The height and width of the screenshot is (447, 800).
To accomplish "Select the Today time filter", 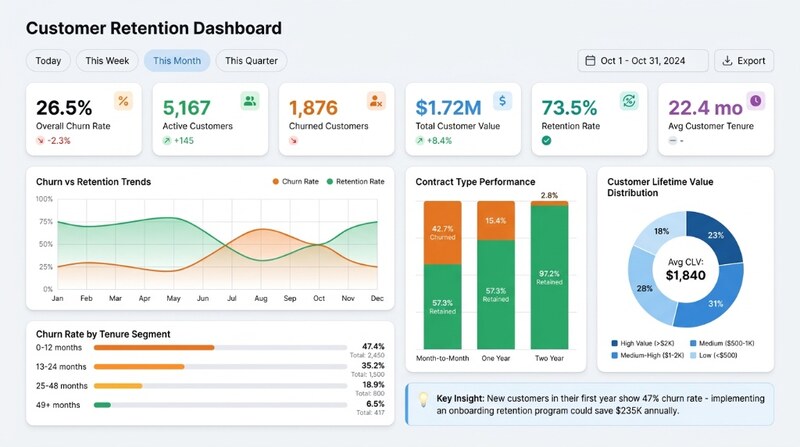I will click(x=48, y=61).
